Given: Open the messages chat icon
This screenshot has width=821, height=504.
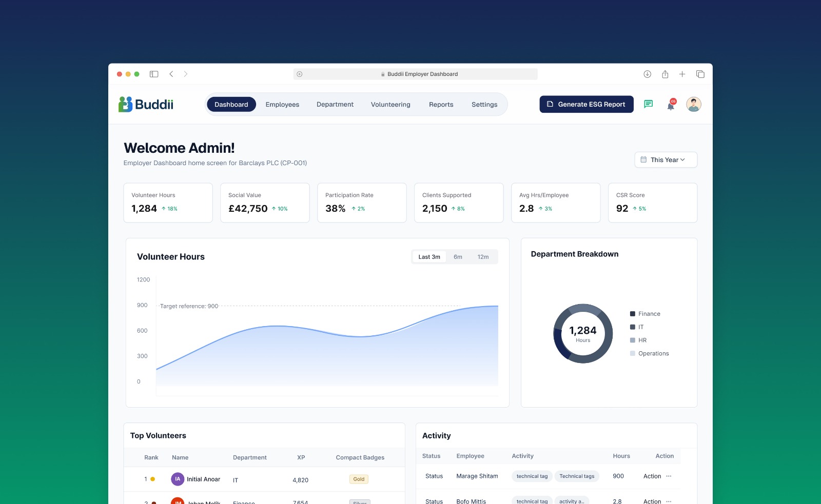Looking at the screenshot, I should pyautogui.click(x=648, y=104).
